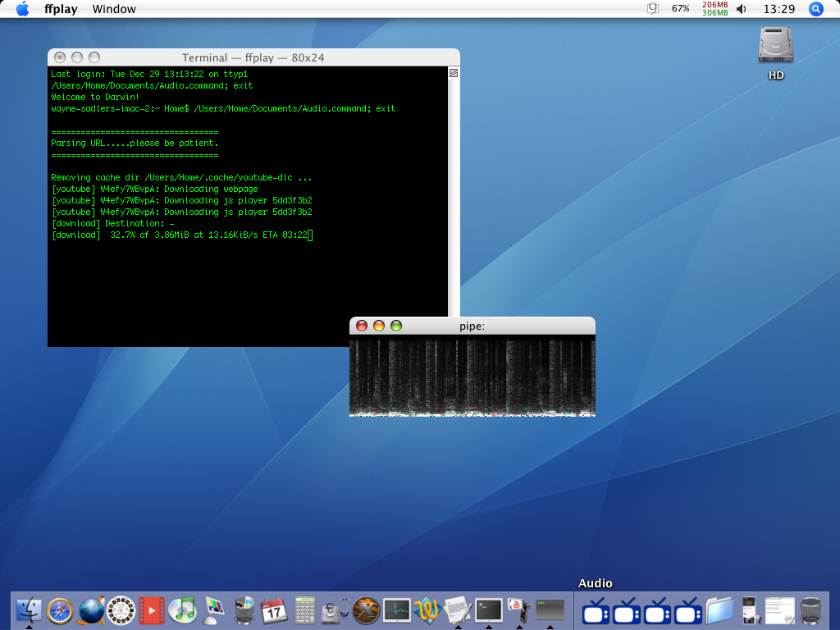Open the 206MB/306MB memory meter menu
The height and width of the screenshot is (630, 840).
715,8
